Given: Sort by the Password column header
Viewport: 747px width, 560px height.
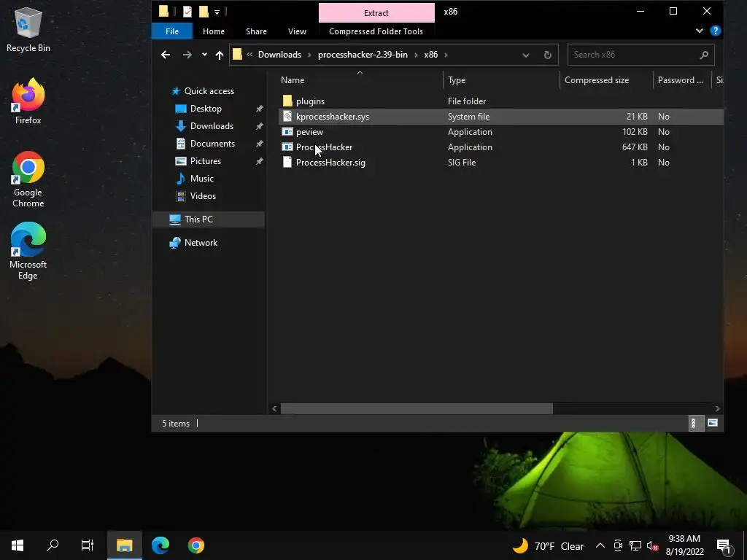Looking at the screenshot, I should pyautogui.click(x=682, y=80).
